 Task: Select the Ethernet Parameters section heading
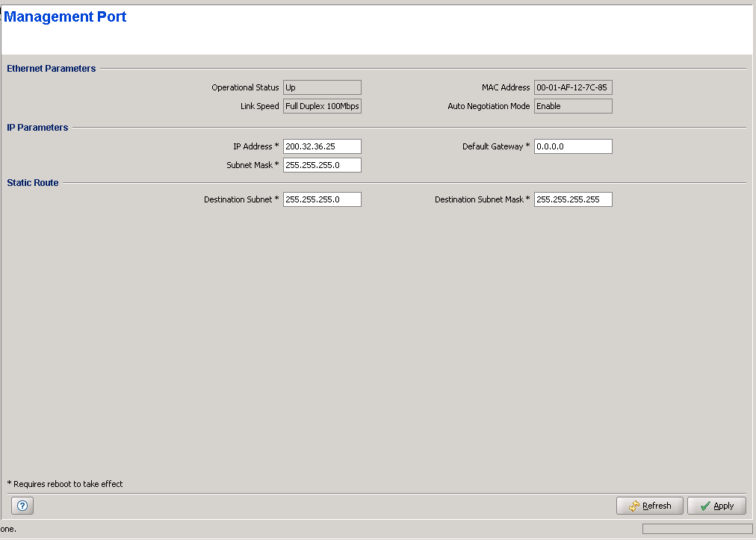click(x=52, y=69)
